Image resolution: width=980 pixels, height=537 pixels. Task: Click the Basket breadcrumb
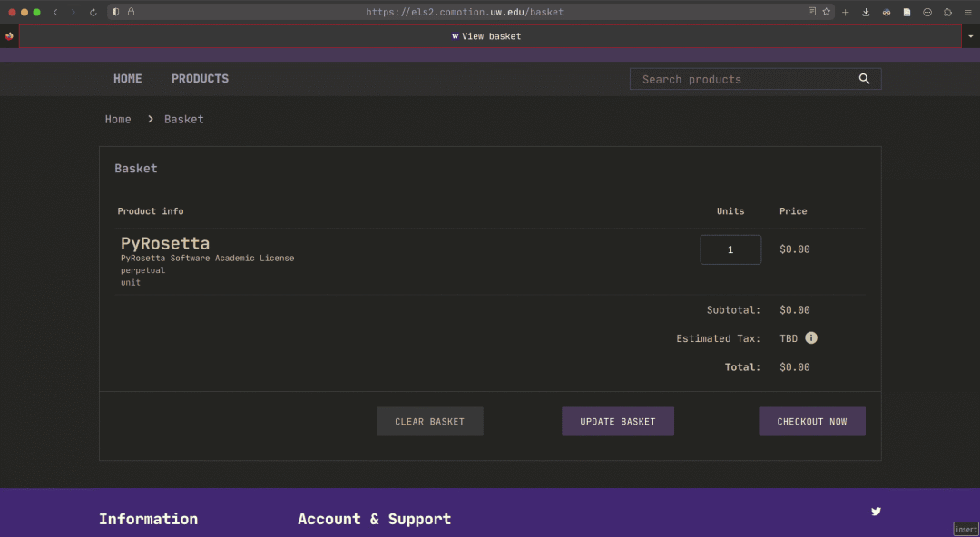183,120
